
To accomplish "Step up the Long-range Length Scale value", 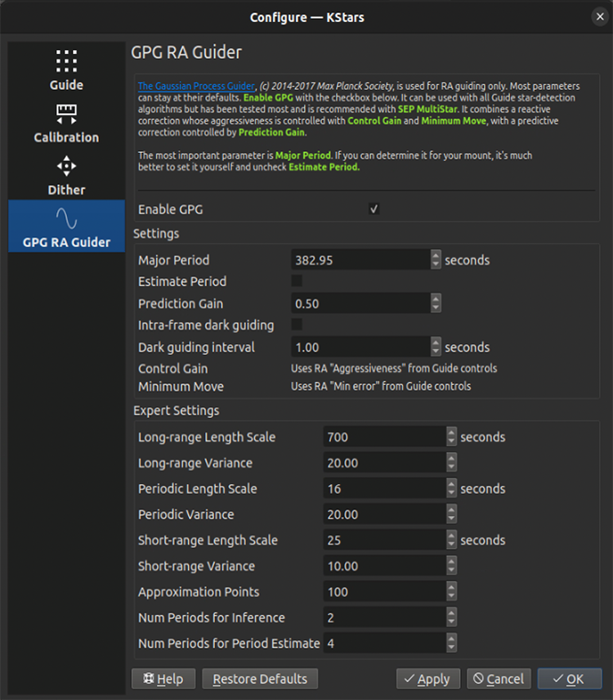I will click(x=451, y=433).
